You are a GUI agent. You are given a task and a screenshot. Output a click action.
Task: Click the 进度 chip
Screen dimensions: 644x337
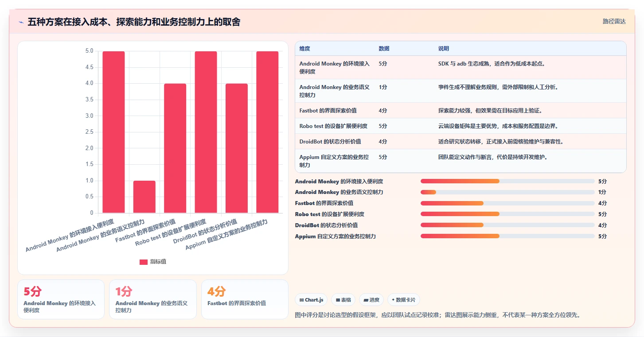click(x=371, y=300)
